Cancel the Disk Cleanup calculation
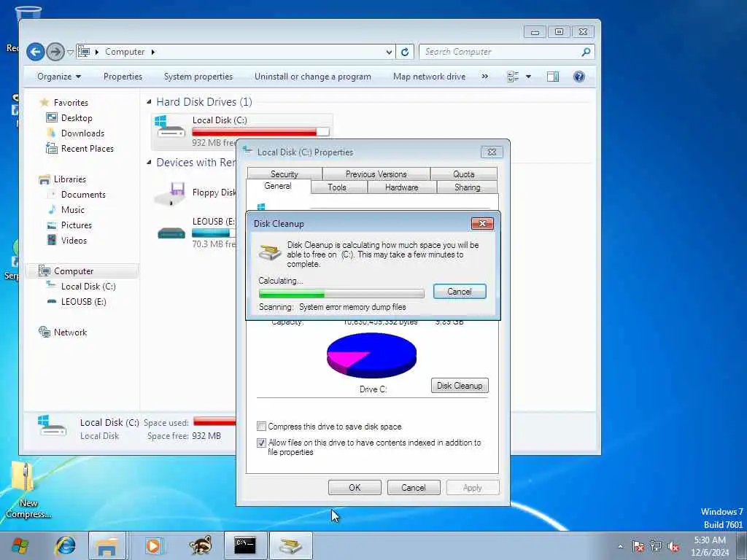Image resolution: width=747 pixels, height=560 pixels. click(x=460, y=292)
